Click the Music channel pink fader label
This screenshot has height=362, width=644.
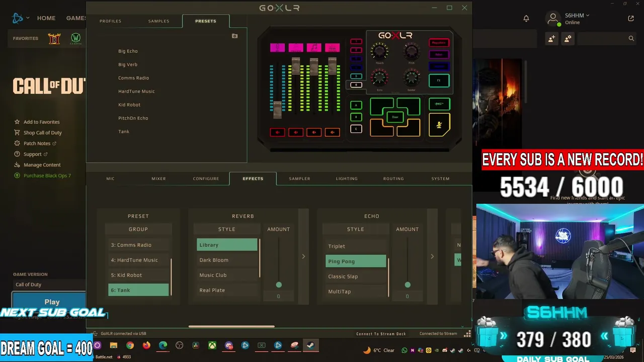point(314,48)
